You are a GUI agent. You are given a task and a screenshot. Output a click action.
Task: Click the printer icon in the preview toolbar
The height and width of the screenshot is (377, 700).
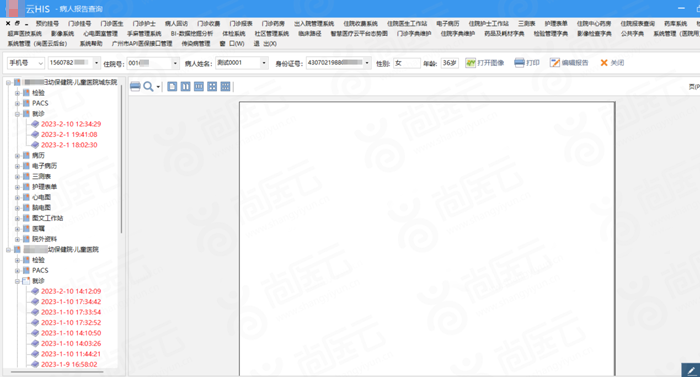(x=135, y=87)
